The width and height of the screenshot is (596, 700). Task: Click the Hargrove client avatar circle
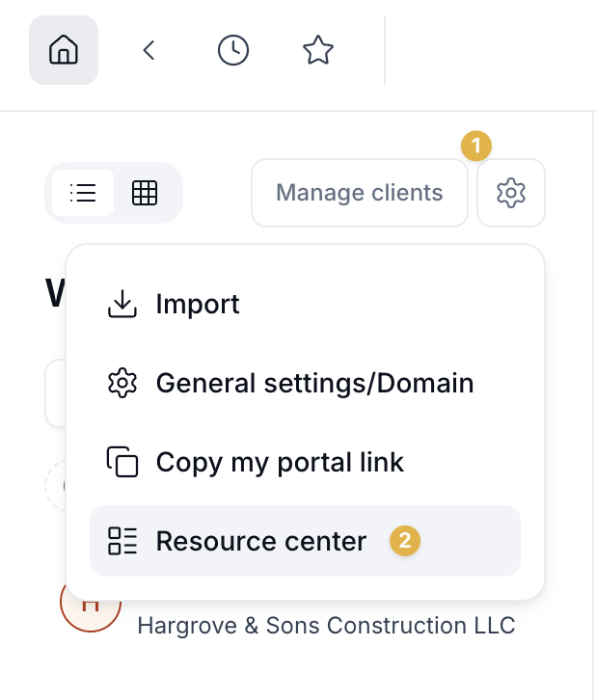(91, 609)
